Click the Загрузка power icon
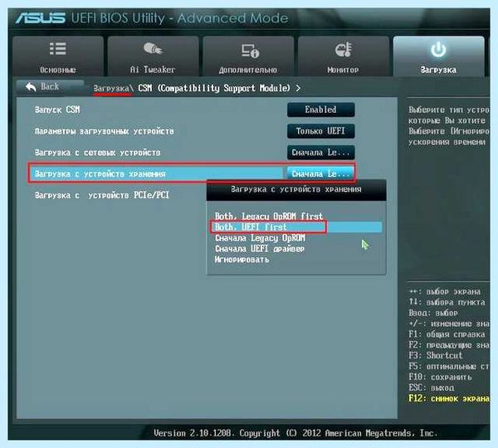The width and height of the screenshot is (498, 448). [x=438, y=50]
